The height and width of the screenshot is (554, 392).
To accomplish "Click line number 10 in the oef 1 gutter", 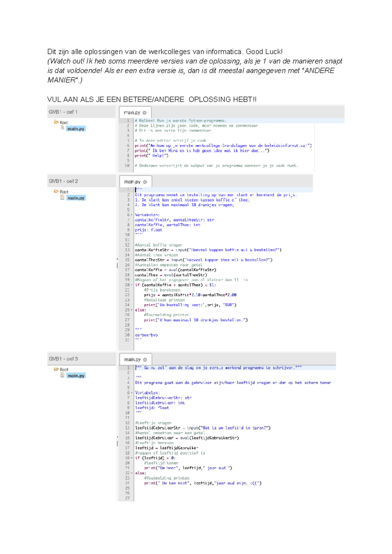I will tap(127, 166).
